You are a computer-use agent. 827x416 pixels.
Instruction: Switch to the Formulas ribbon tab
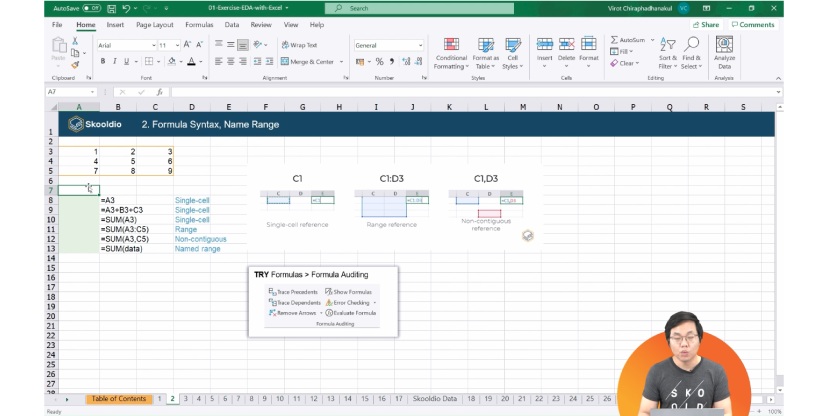(x=199, y=25)
